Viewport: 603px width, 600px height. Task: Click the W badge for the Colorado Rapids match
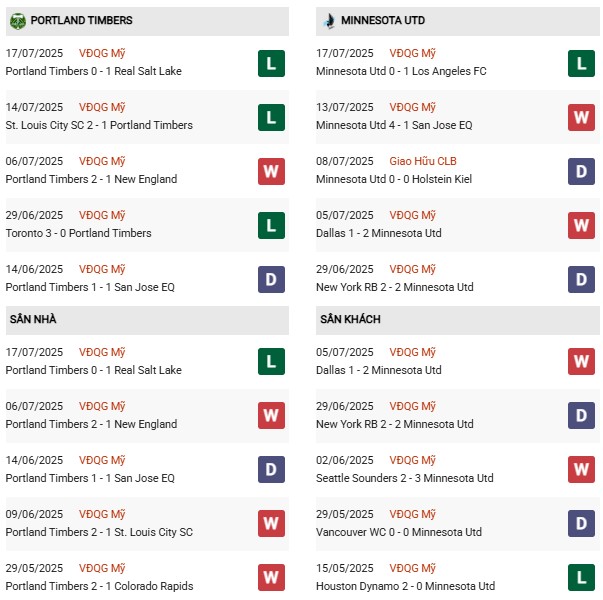point(270,578)
